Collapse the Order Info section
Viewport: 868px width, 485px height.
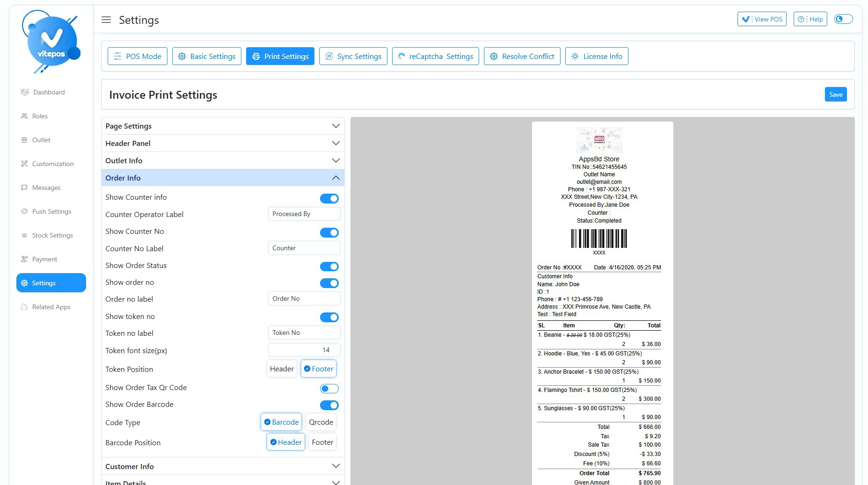(223, 178)
